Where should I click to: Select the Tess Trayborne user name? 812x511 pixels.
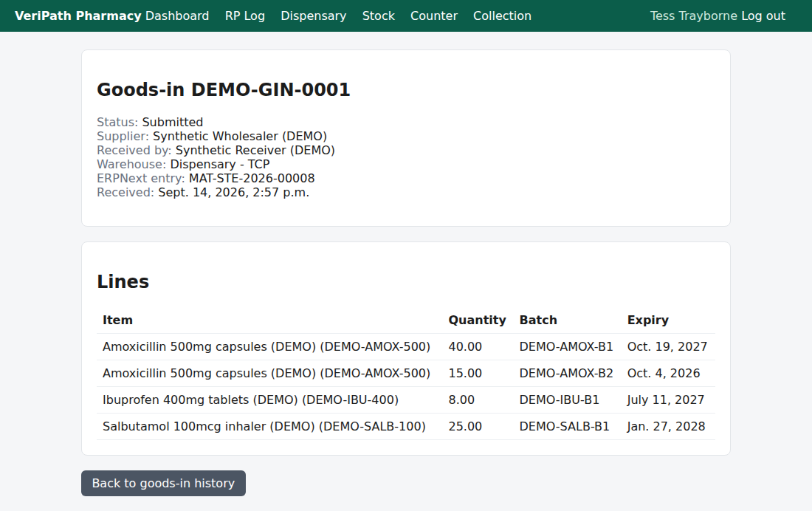point(694,16)
